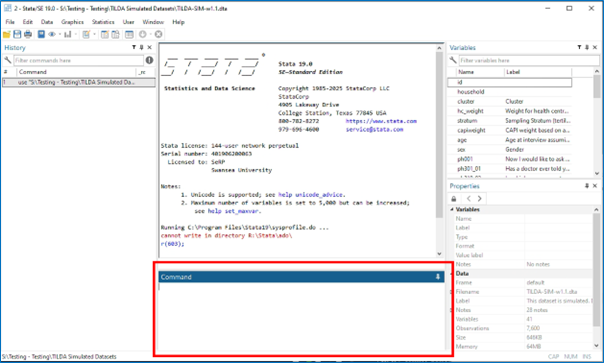Image resolution: width=604 pixels, height=363 pixels.
Task: Open the https://www.stata.com link
Action: 381,121
